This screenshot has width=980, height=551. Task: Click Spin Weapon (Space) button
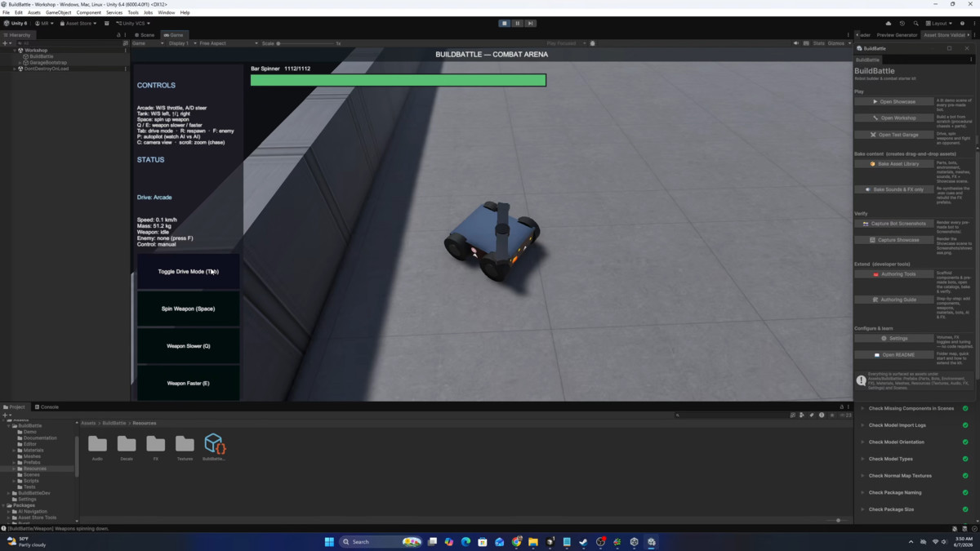[188, 309]
